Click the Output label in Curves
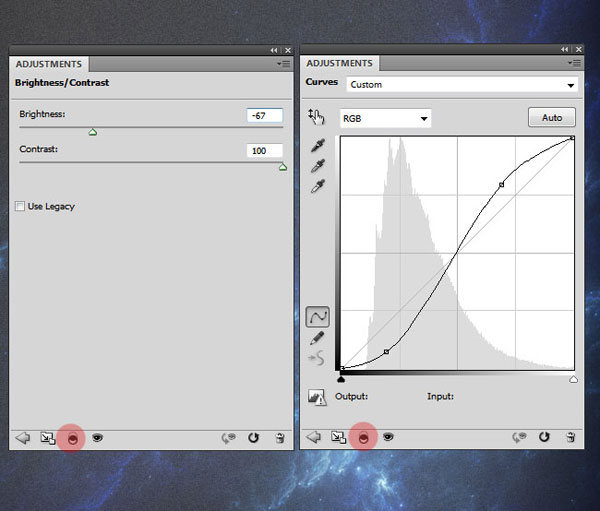Screen dimensions: 600x511 pos(351,396)
